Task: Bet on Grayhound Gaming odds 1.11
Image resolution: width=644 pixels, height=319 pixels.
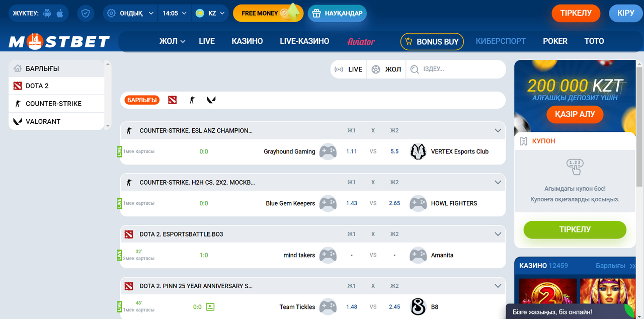Action: pyautogui.click(x=352, y=151)
